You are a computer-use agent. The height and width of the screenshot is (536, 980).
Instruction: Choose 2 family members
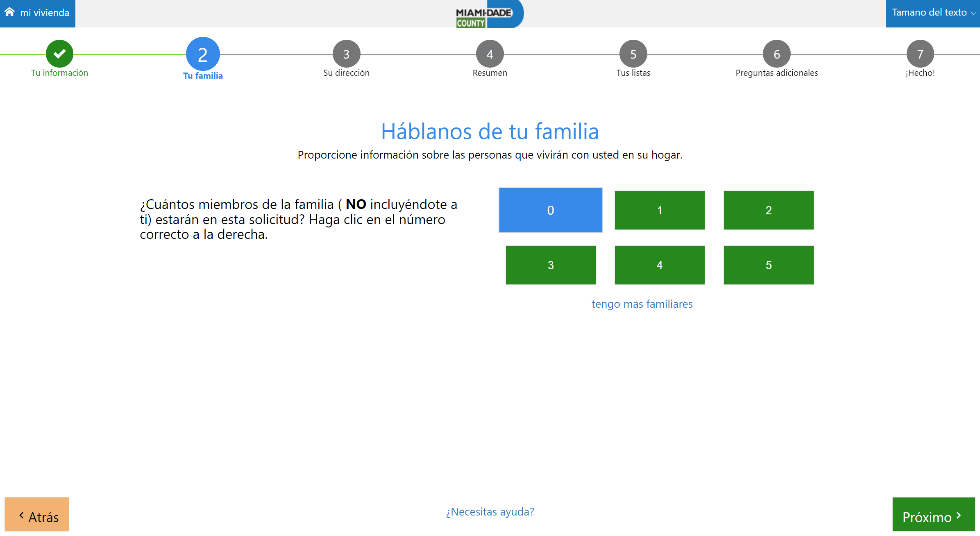769,210
